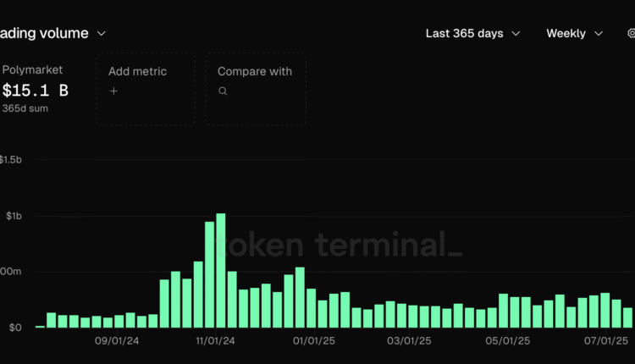Select the Weekly interval text
This screenshot has height=364, width=635.
(566, 33)
